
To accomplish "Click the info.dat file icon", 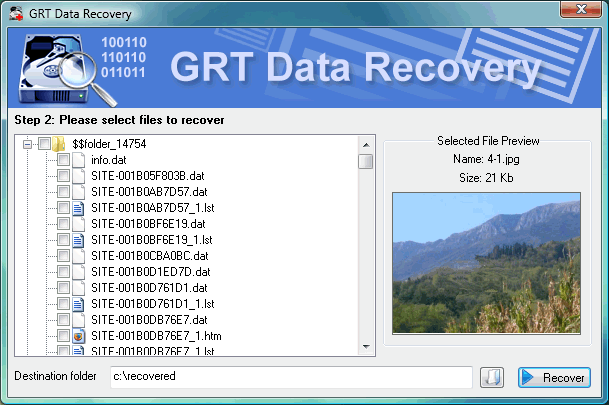I will (x=78, y=160).
